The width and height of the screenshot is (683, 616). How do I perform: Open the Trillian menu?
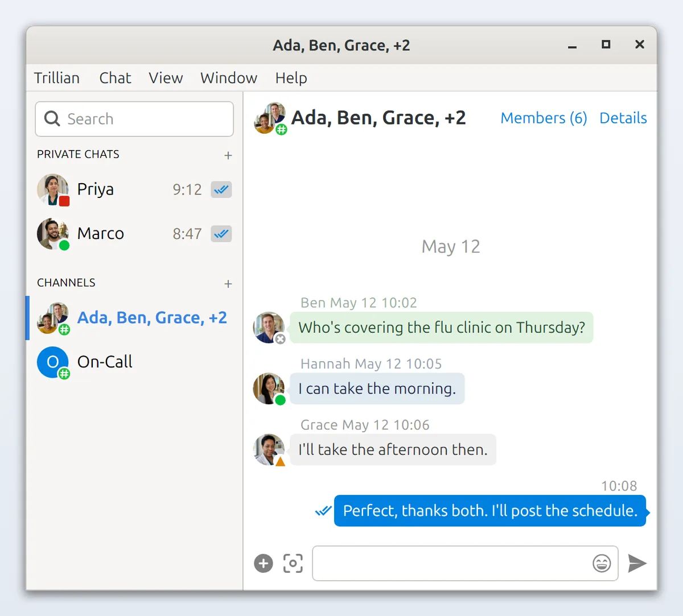[x=57, y=78]
